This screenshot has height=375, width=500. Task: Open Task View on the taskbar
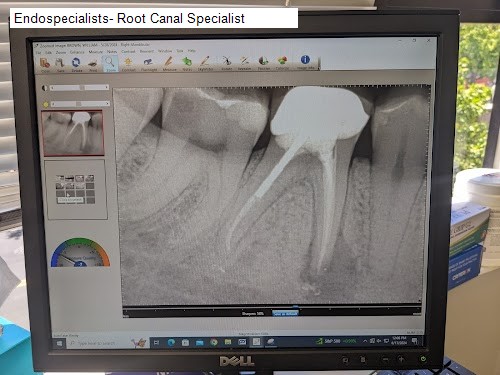[x=156, y=342]
